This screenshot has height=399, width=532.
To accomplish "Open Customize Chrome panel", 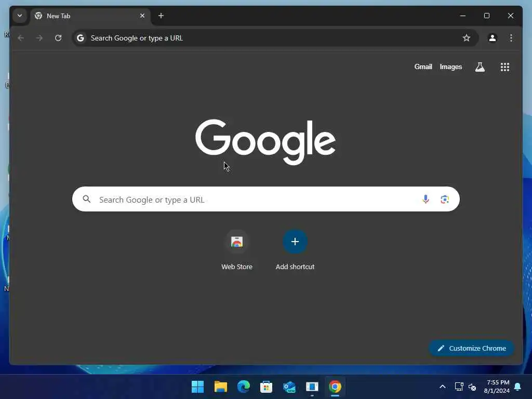I will (472, 348).
